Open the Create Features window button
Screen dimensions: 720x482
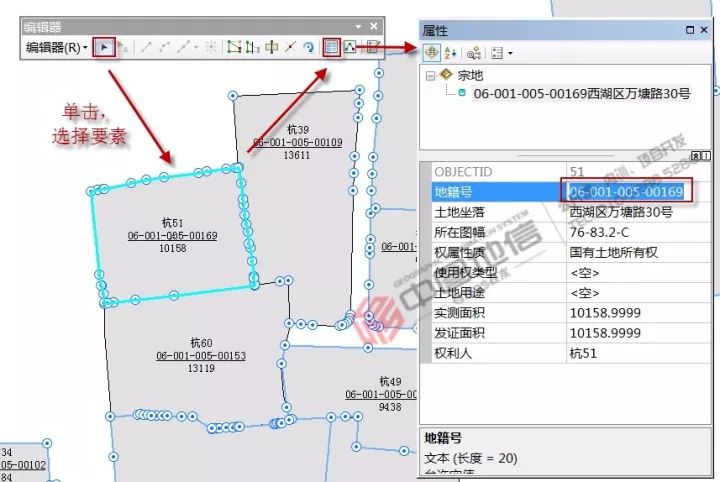pos(374,47)
